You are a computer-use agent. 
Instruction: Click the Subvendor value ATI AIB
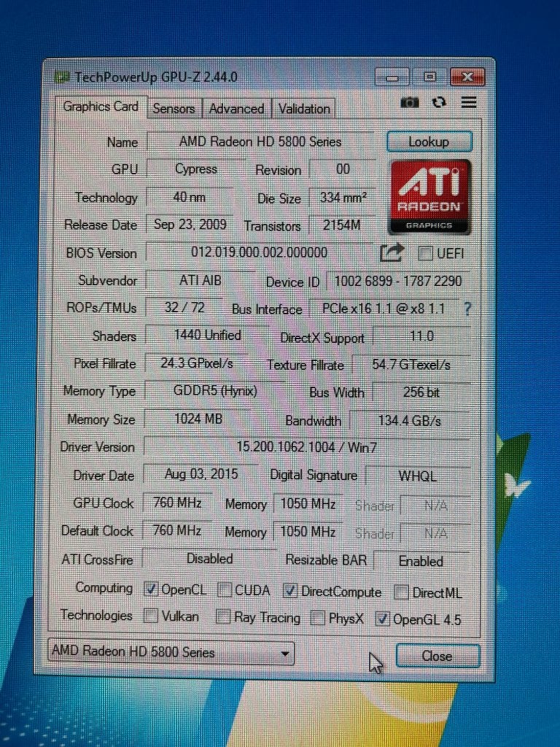coord(200,281)
